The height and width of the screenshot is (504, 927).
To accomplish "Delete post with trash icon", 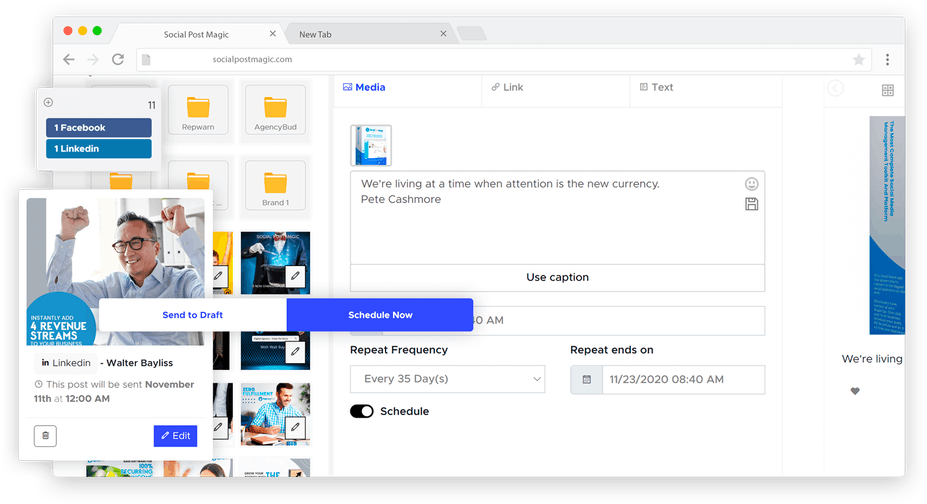I will (x=46, y=436).
